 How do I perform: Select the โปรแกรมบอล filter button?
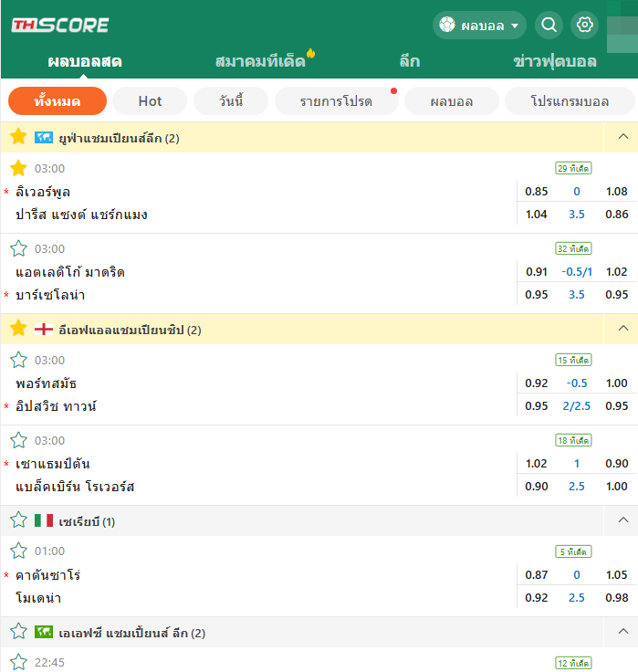tap(570, 101)
